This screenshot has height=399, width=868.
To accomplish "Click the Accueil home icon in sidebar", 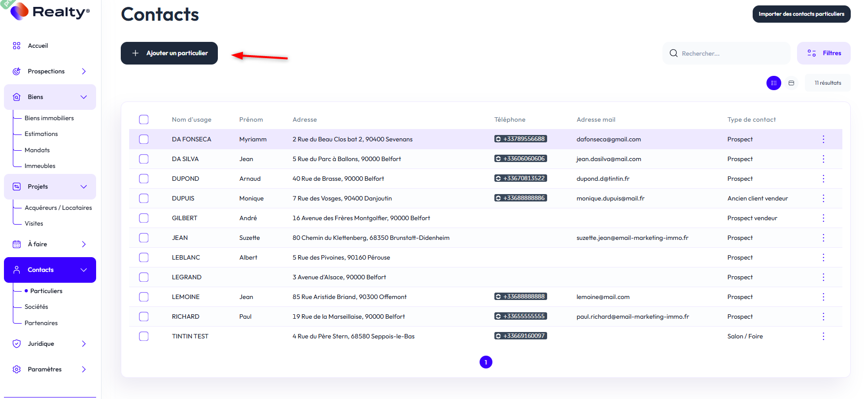I will click(x=17, y=46).
